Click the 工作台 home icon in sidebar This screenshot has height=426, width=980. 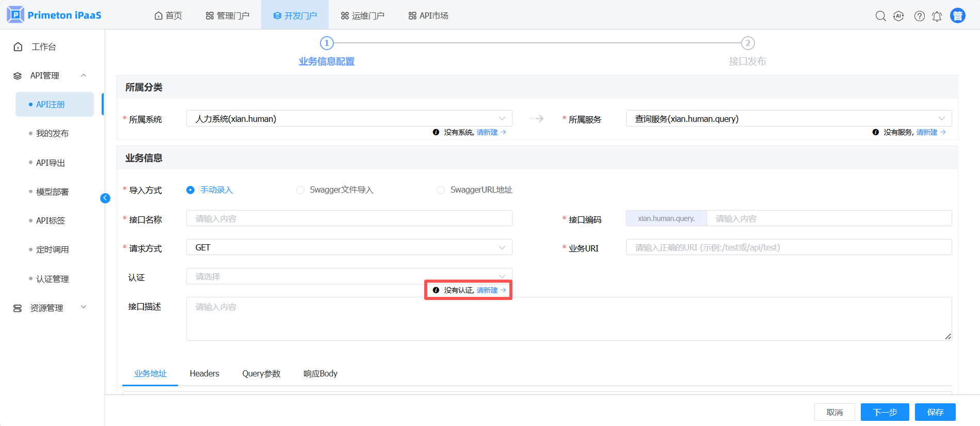point(18,47)
